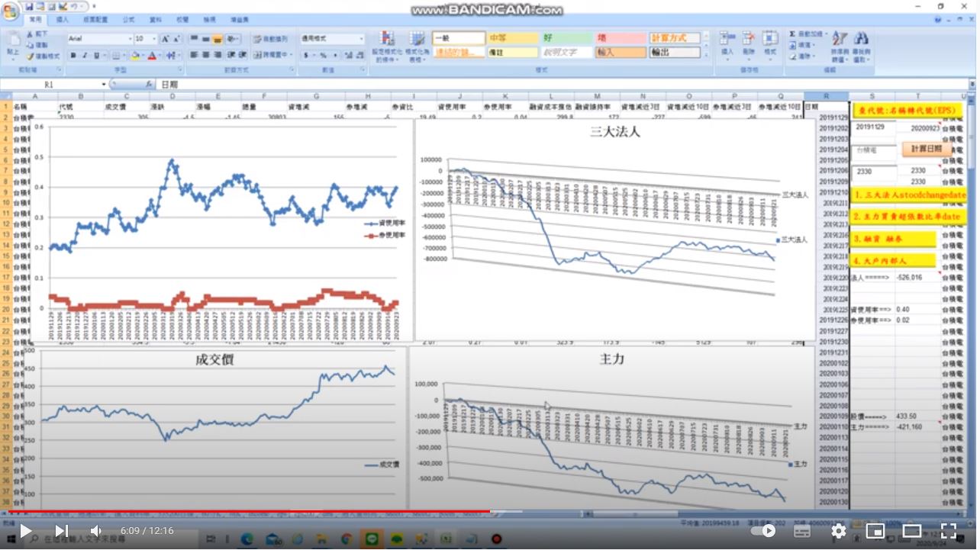This screenshot has width=980, height=550.
Task: Expand the cell styles gallery arrow
Action: point(707,55)
